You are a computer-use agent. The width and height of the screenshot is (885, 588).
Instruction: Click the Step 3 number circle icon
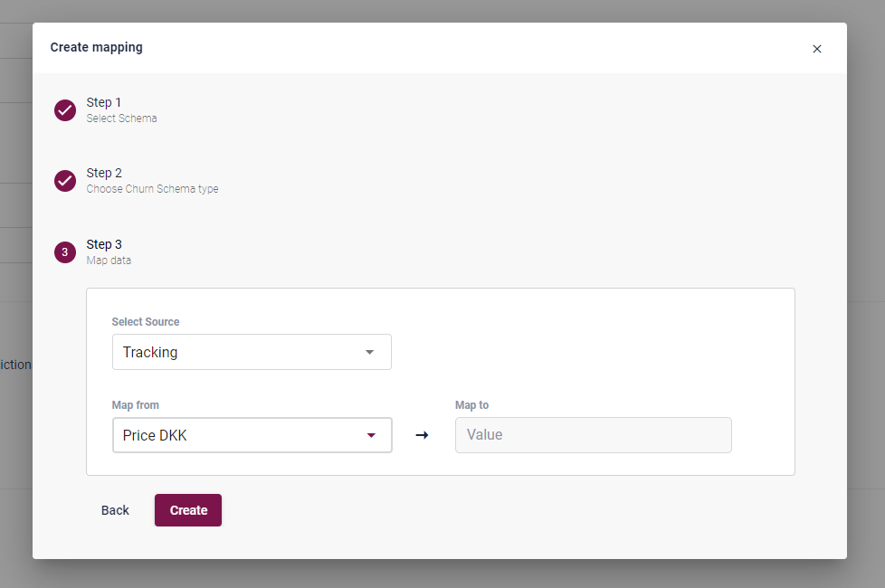pos(65,252)
